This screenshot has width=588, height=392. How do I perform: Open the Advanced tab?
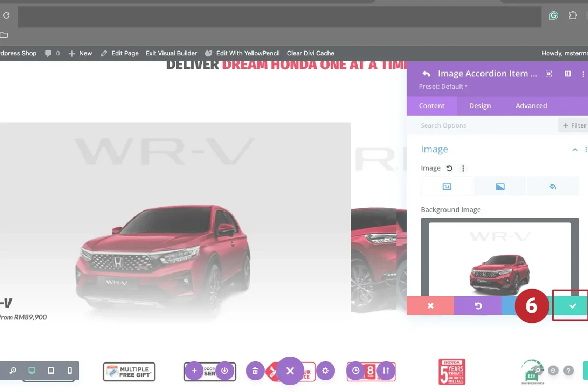531,106
